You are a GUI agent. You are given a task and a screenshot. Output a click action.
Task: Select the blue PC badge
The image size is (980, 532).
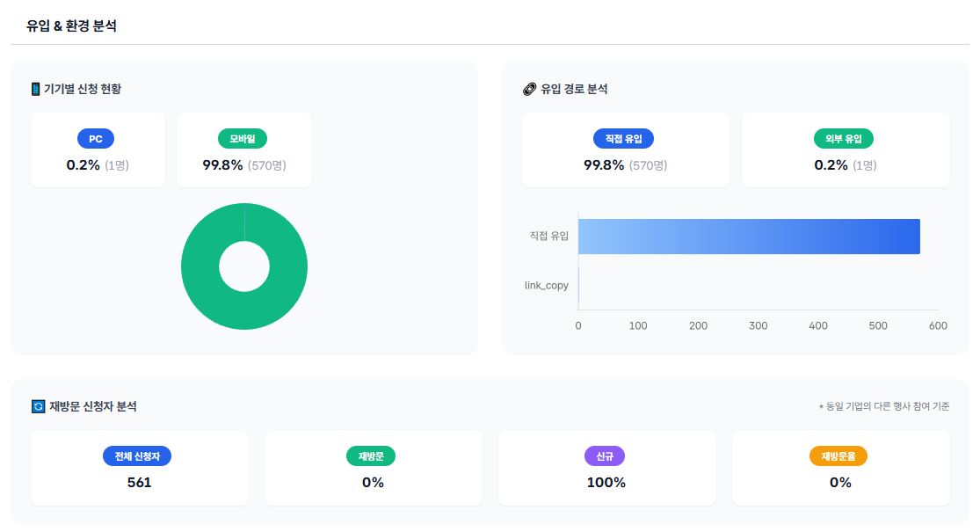(96, 139)
